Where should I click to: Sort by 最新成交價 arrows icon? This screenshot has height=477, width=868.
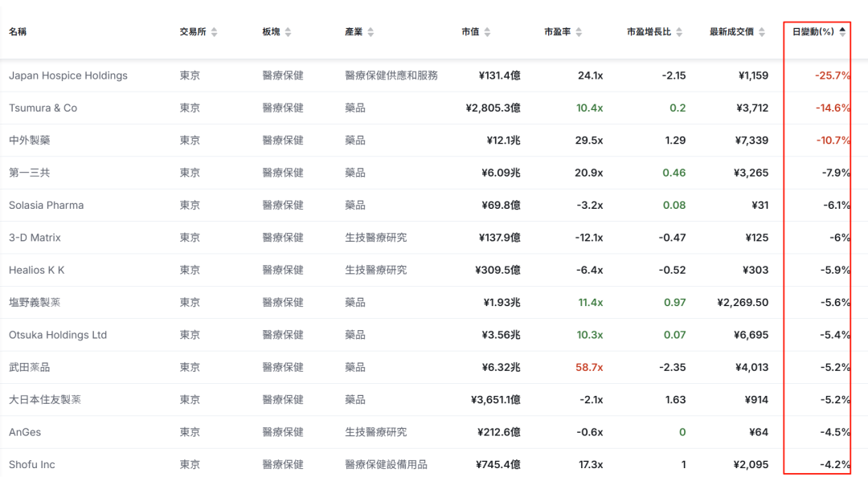click(x=761, y=32)
